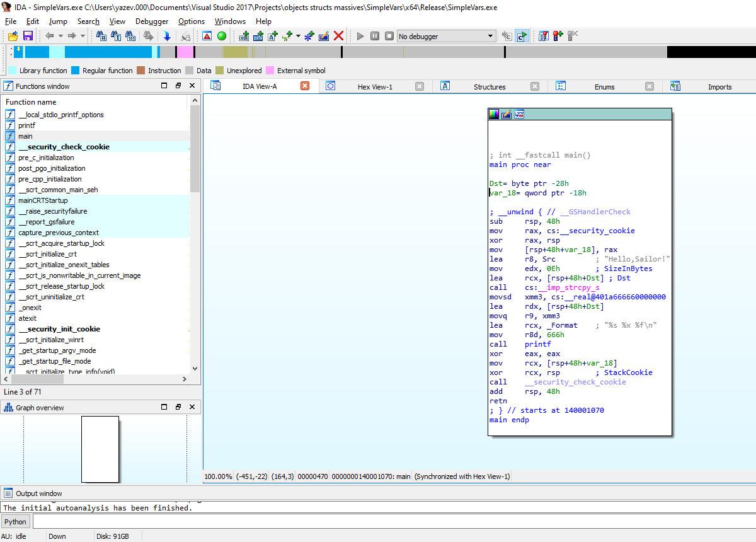Click the Save database floppy disk icon

pyautogui.click(x=28, y=37)
